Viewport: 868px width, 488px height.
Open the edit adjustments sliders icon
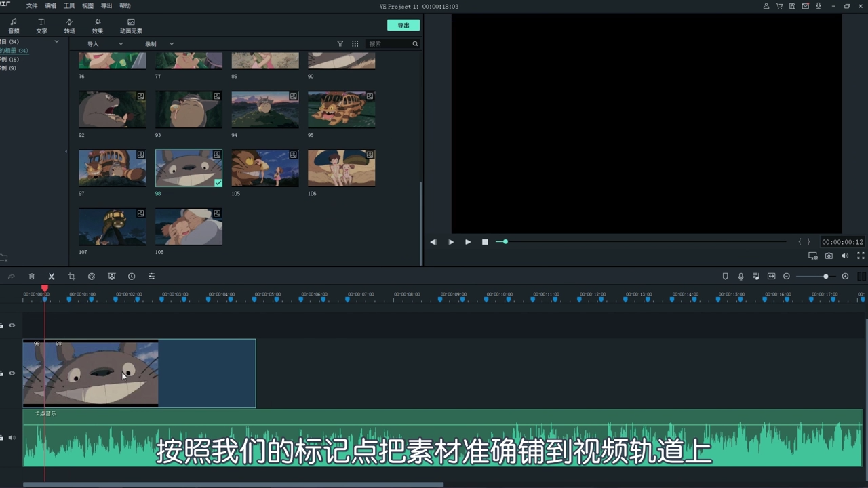coord(151,277)
